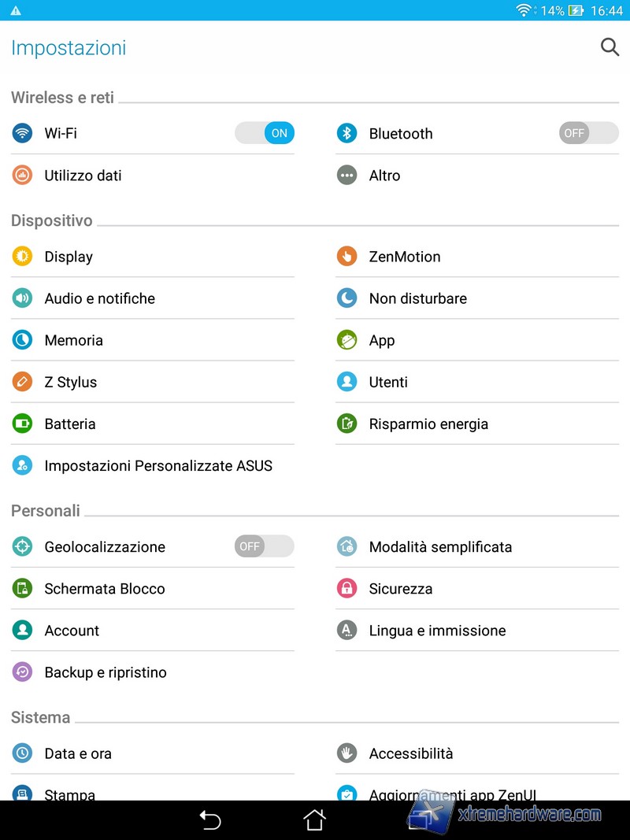630x840 pixels.
Task: Open Audio e notifiche settings
Action: point(100,298)
